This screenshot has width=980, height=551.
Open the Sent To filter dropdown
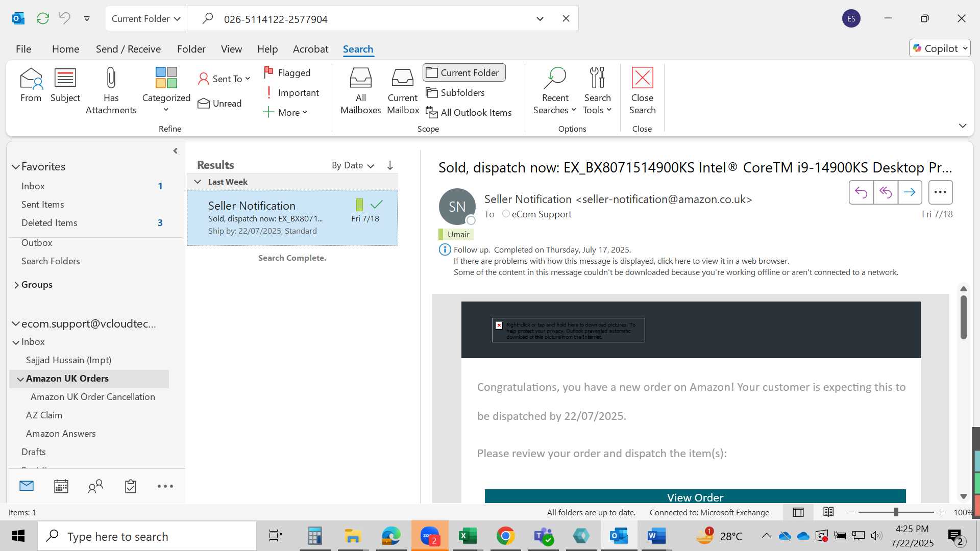pos(224,79)
